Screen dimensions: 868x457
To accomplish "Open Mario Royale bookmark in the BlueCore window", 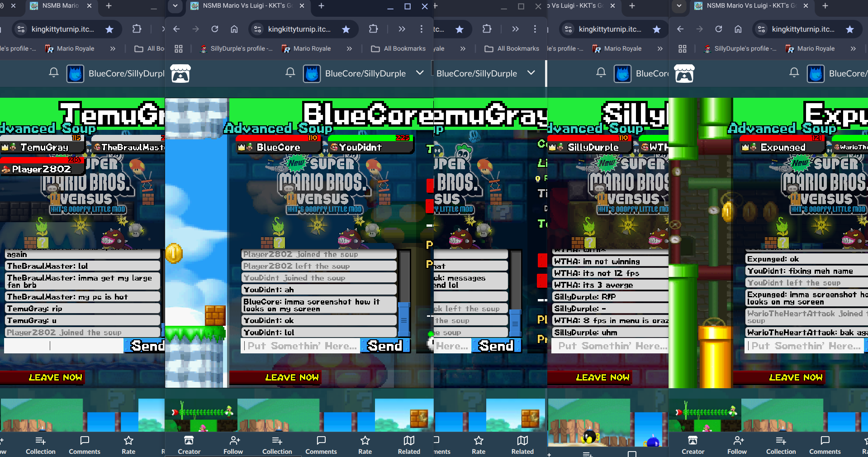I will click(306, 48).
